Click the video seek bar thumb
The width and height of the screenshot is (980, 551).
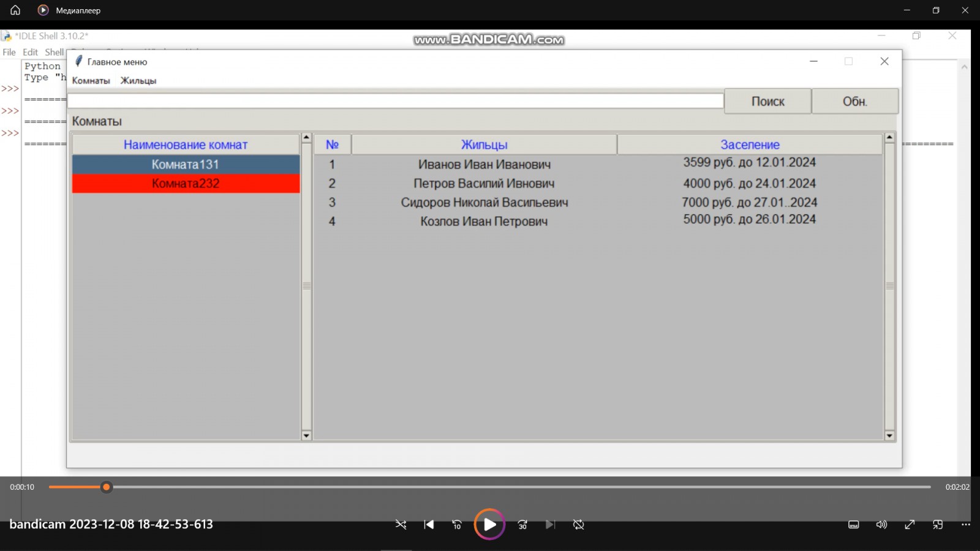pyautogui.click(x=107, y=487)
